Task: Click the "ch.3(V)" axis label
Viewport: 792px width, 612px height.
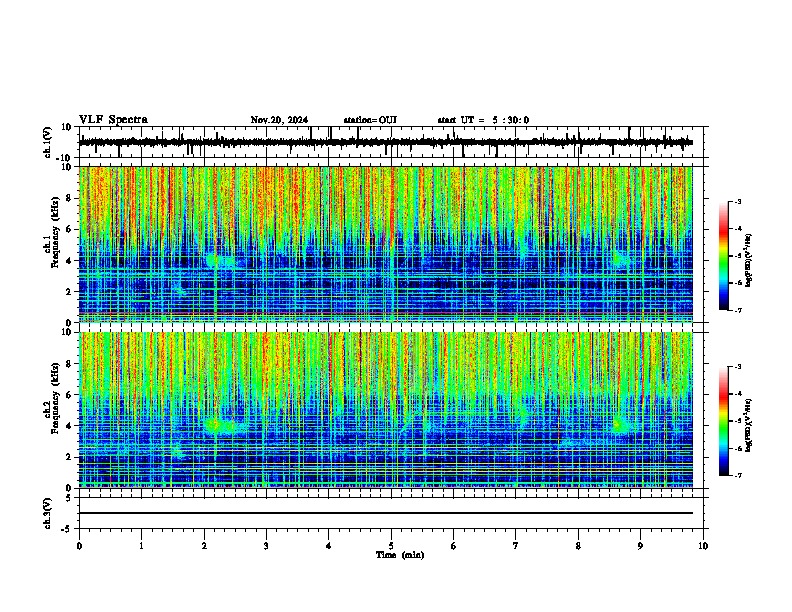Action: (x=48, y=513)
